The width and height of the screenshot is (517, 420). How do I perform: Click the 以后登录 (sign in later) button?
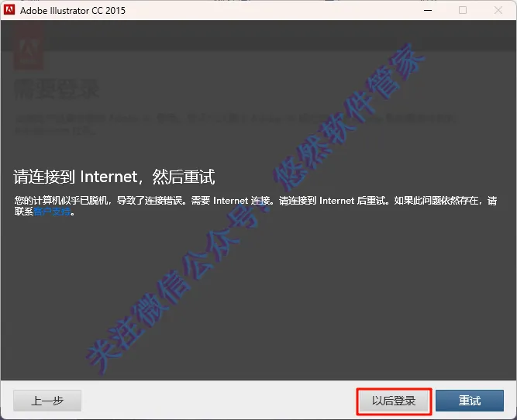[x=394, y=401]
